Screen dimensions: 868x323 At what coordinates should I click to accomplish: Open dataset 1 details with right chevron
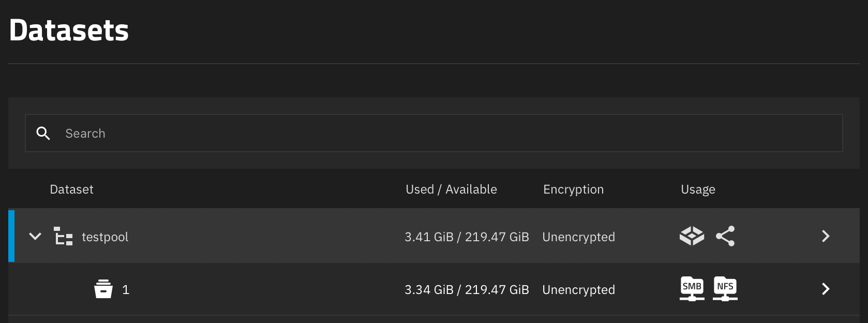826,289
